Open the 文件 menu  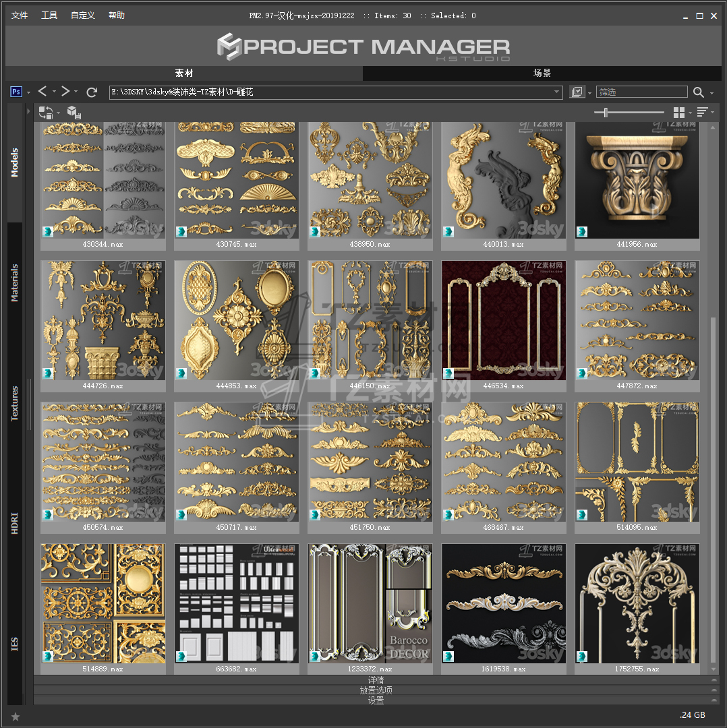[x=20, y=16]
